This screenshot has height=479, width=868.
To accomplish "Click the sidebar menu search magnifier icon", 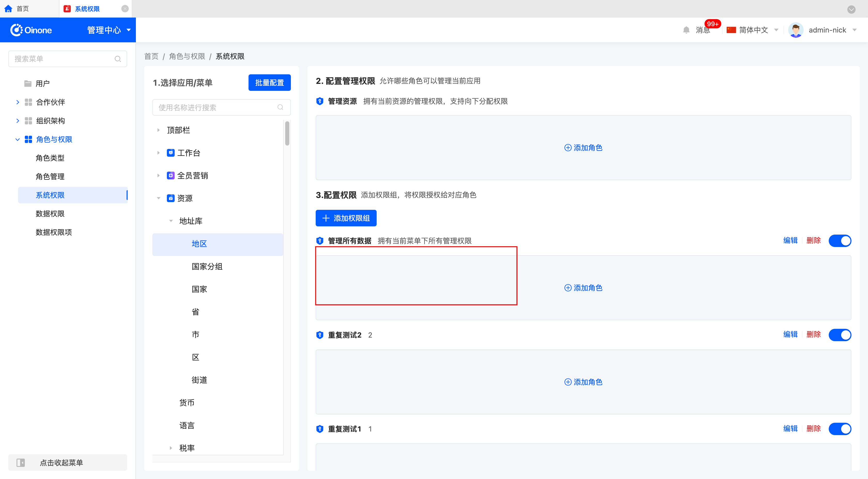I will (118, 59).
